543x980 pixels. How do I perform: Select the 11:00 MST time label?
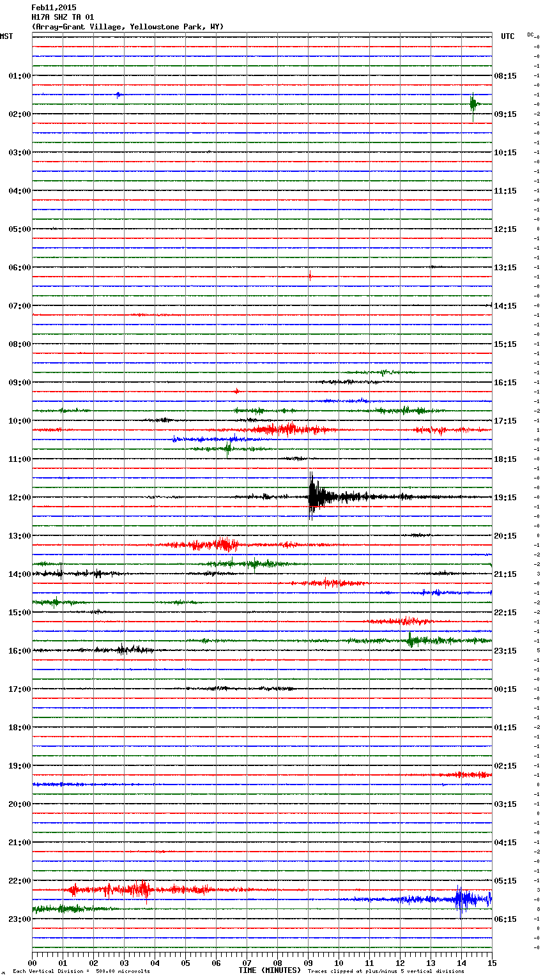20,459
